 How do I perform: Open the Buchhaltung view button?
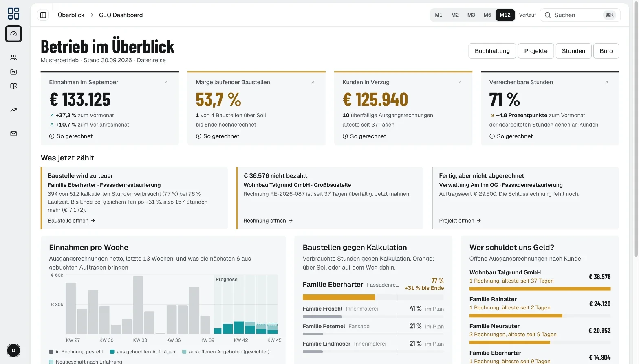click(492, 51)
